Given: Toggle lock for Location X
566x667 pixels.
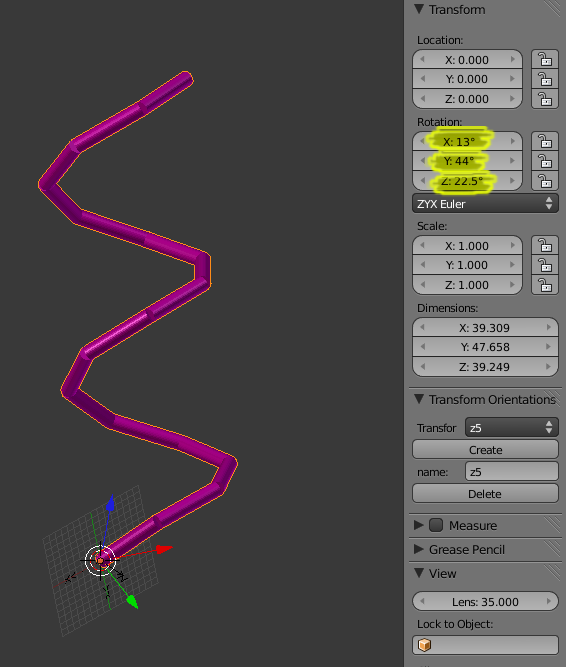Looking at the screenshot, I should point(545,59).
